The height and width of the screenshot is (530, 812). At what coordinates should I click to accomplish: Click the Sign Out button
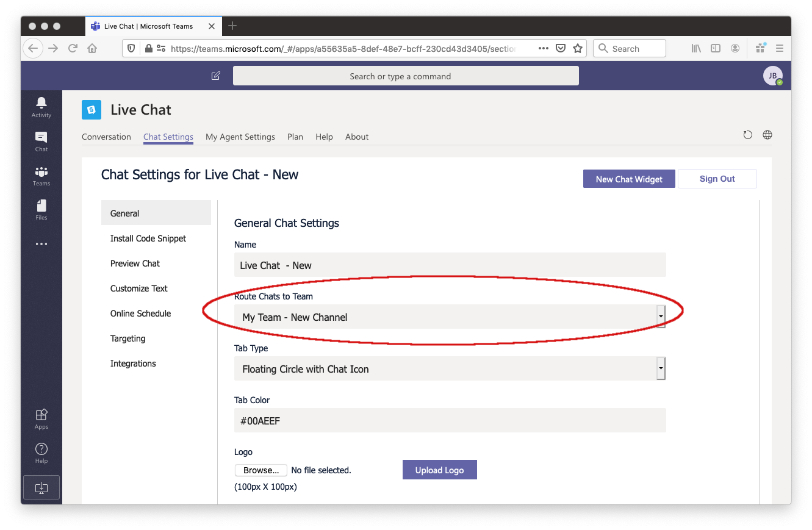(717, 179)
